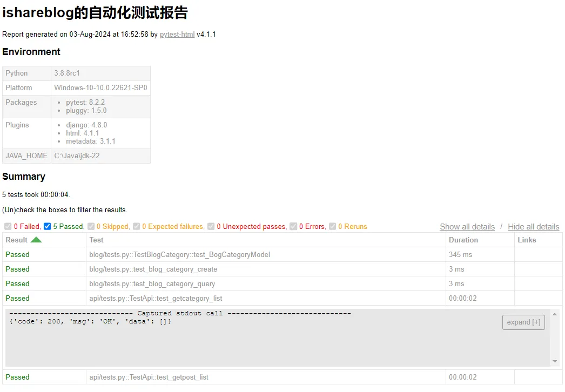Toggle the 0 Failed filter checkbox

[x=8, y=227]
